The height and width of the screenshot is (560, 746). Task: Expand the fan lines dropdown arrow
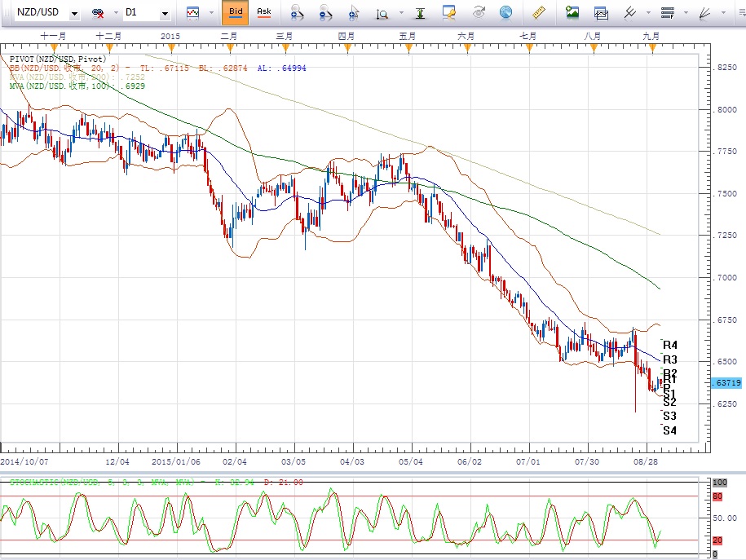723,13
